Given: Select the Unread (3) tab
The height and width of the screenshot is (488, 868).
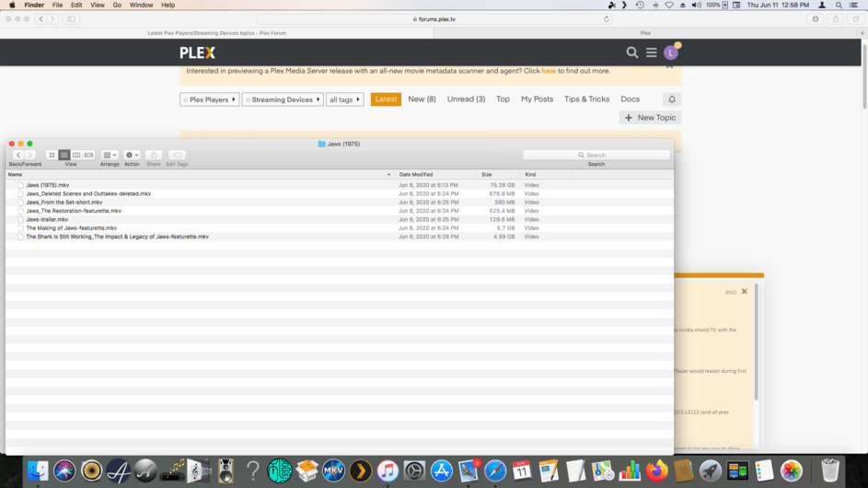Looking at the screenshot, I should tap(466, 99).
